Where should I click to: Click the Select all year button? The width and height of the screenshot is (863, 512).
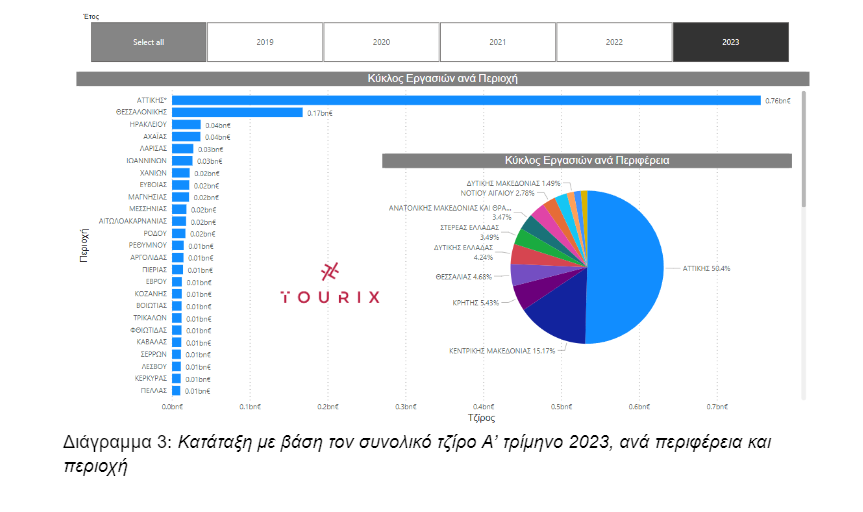tap(148, 43)
